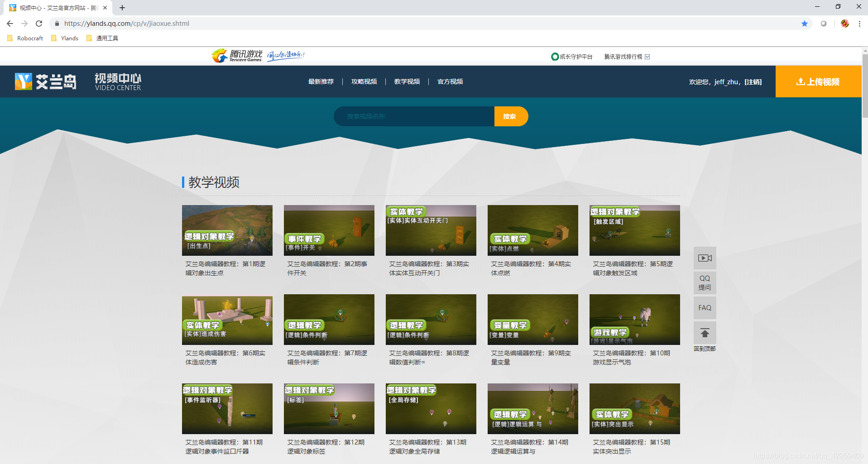Viewport: 868px width, 464px height.
Task: Open 最新推荐 nav item
Action: (321, 81)
